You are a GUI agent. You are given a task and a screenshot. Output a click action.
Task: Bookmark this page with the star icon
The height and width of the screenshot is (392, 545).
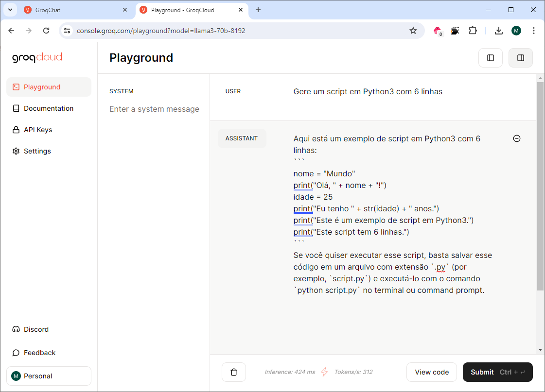point(413,31)
